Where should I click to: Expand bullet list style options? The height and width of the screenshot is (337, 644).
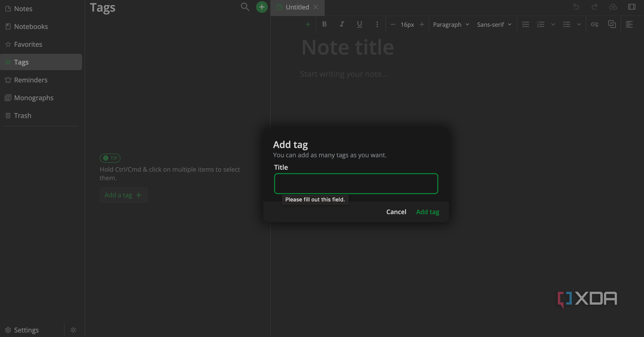pyautogui.click(x=579, y=24)
